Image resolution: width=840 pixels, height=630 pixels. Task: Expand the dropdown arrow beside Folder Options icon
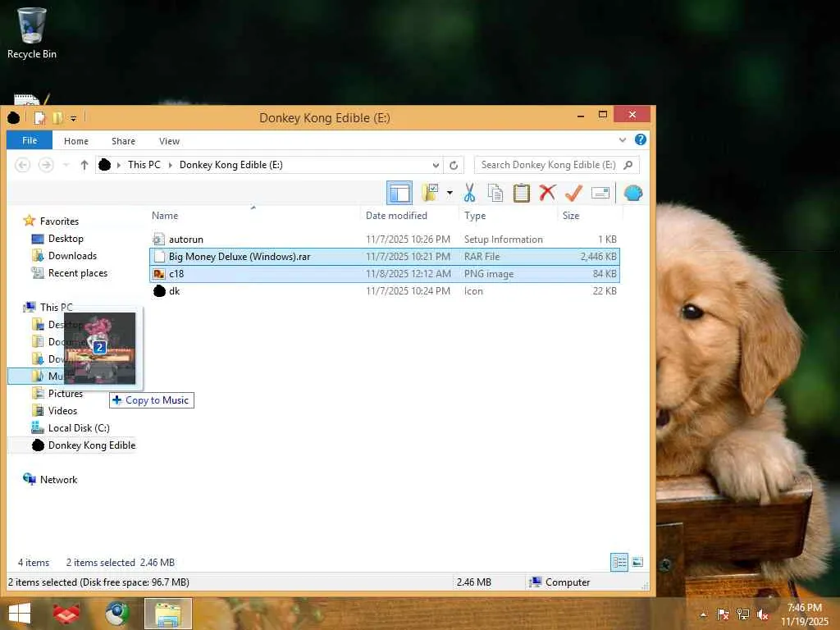tap(450, 193)
